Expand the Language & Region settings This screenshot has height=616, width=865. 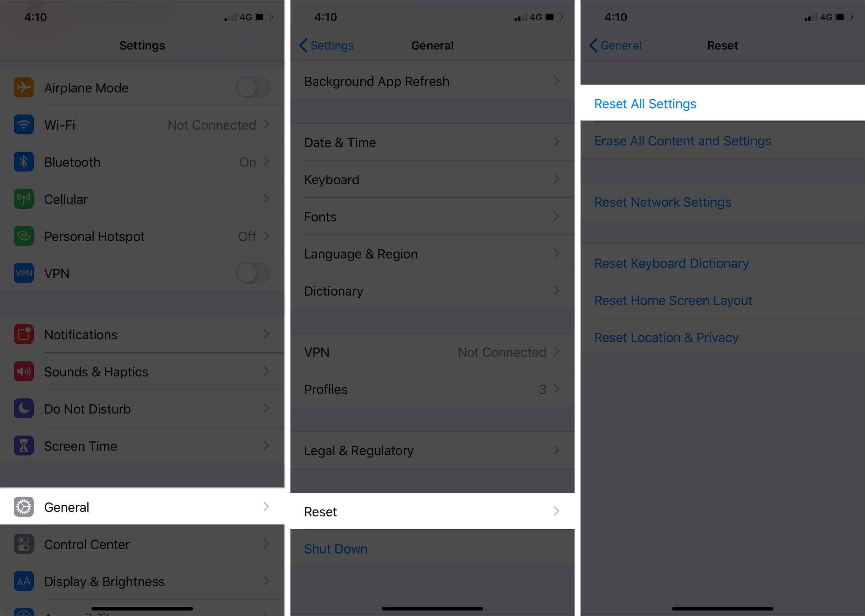point(432,253)
